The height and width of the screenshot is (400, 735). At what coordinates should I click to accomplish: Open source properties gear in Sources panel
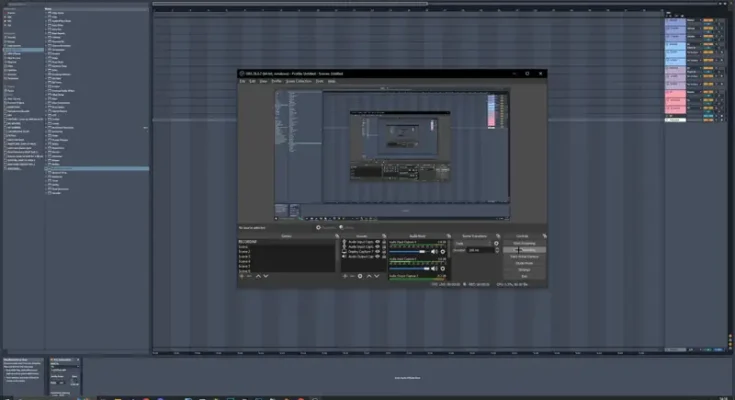tap(360, 277)
